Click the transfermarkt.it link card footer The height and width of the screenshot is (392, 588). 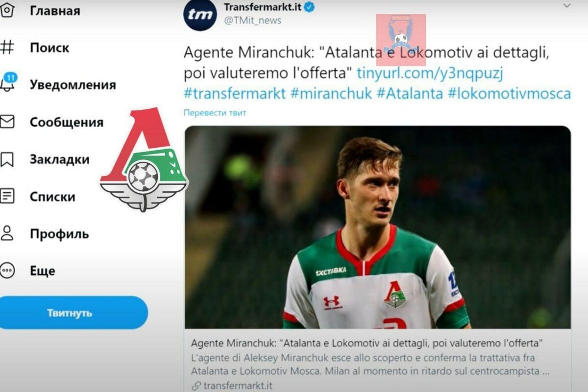[x=232, y=385]
